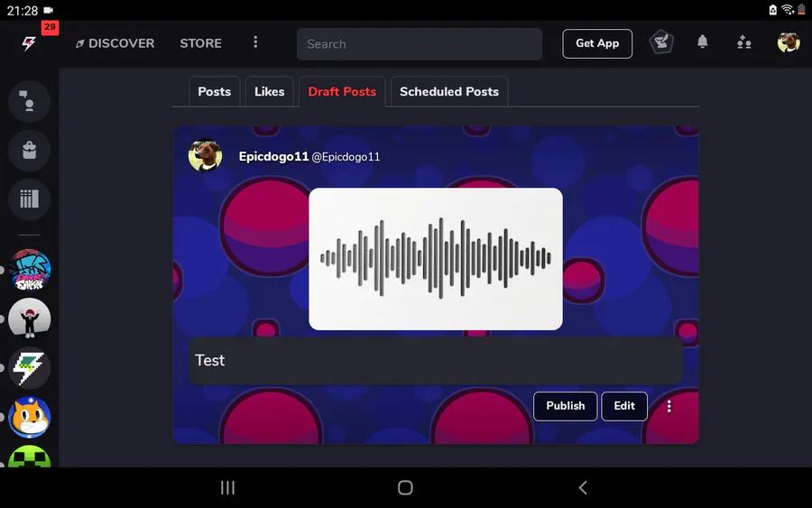The width and height of the screenshot is (812, 508).
Task: Open the Scratch cat community icon
Action: (30, 418)
